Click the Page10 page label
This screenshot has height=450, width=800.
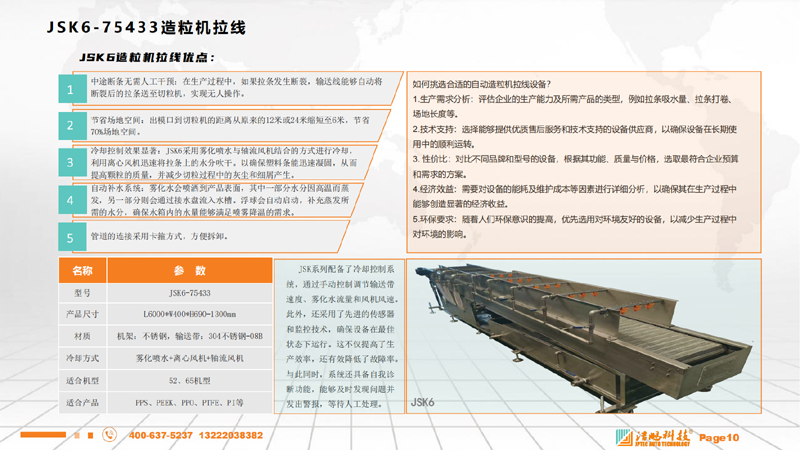coord(719,438)
